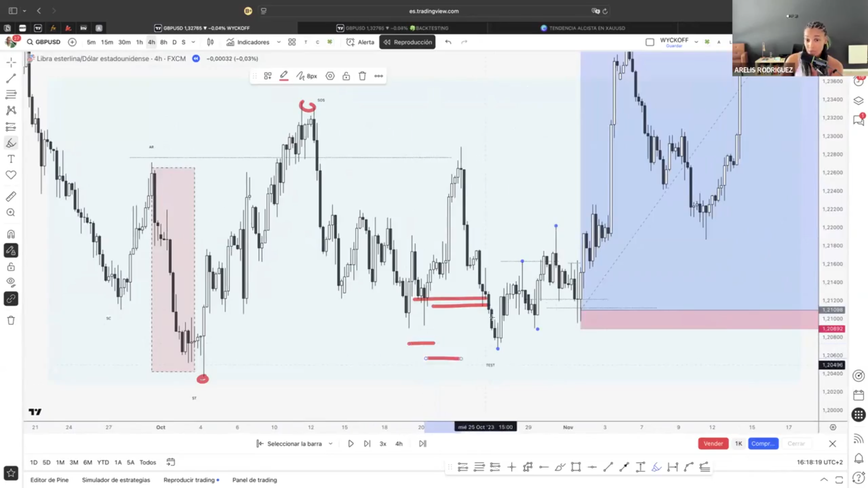Open the timeframe list dropdown arrow
The image size is (868, 488).
click(193, 42)
